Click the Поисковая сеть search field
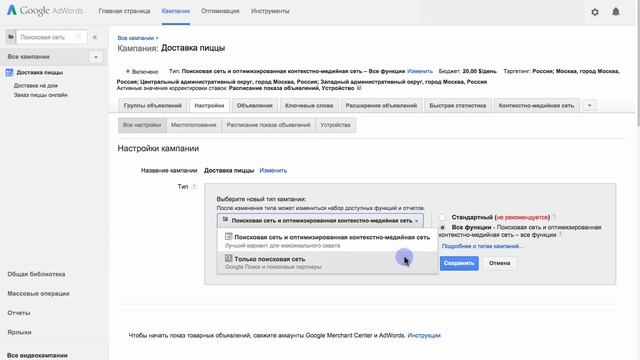640x360 pixels. [x=51, y=37]
